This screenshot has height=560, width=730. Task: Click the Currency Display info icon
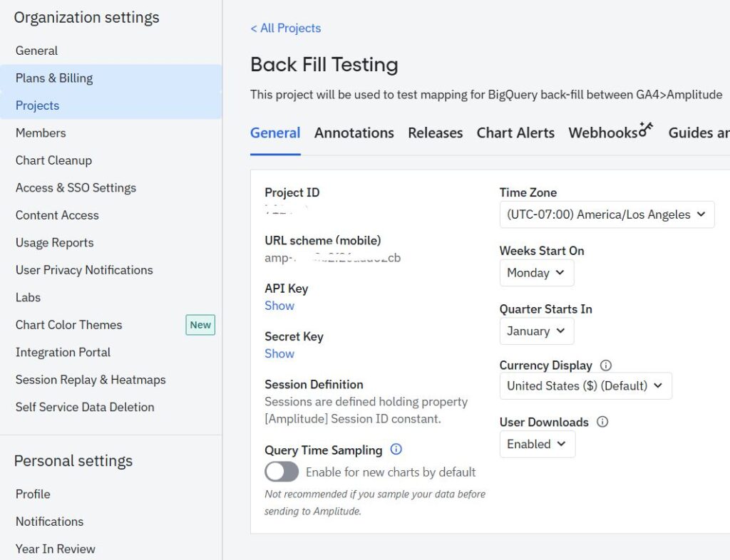[606, 365]
